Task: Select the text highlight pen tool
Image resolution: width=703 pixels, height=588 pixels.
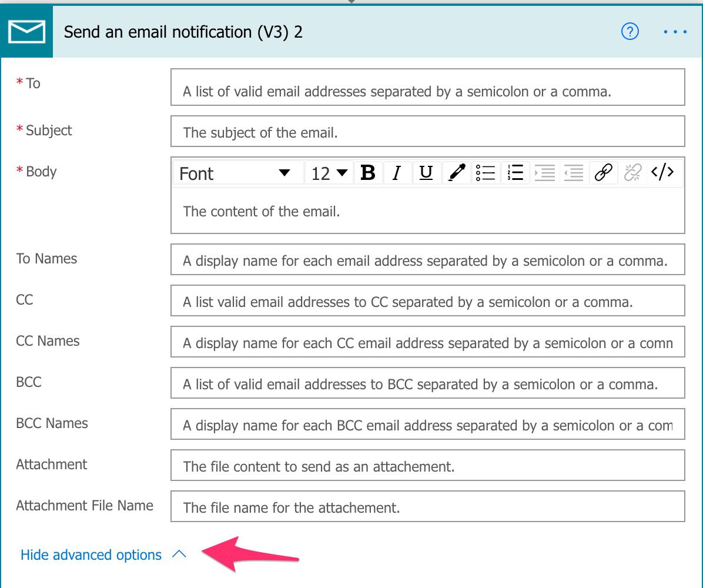Action: (x=456, y=172)
